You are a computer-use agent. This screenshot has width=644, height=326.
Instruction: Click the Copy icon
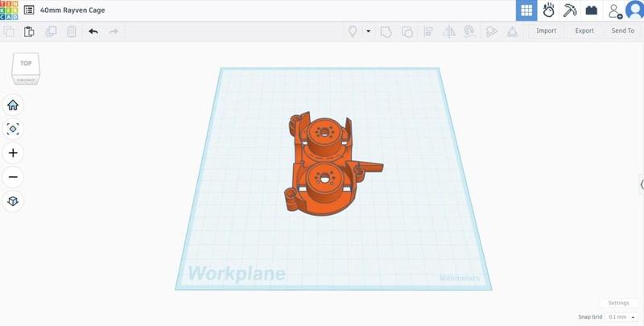coord(9,31)
